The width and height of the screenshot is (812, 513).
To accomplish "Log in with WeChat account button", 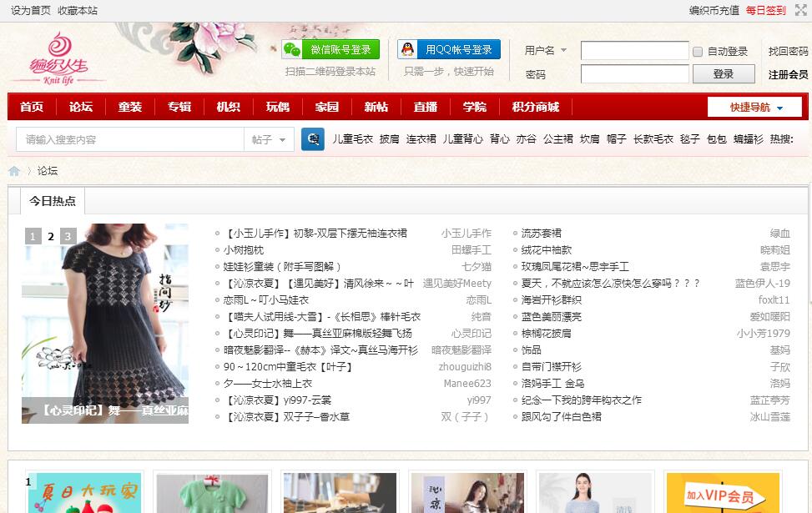I will tap(330, 50).
